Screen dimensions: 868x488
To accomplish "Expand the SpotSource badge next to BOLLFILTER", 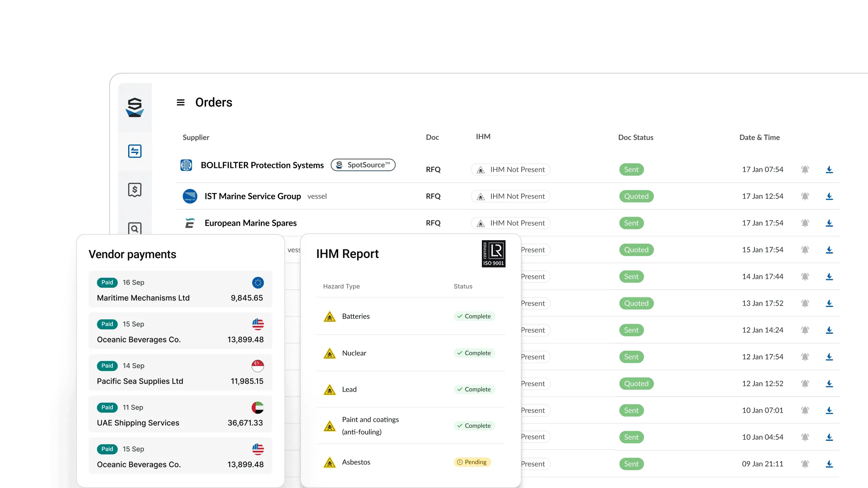I will [363, 165].
